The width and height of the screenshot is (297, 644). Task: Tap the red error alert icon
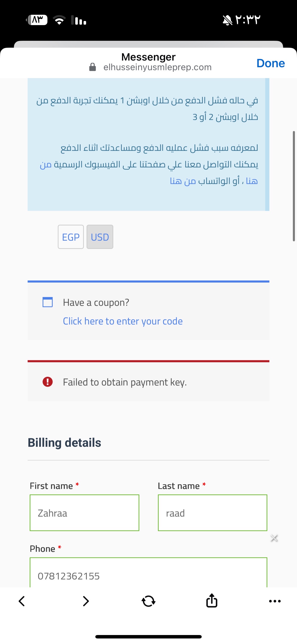(x=47, y=382)
